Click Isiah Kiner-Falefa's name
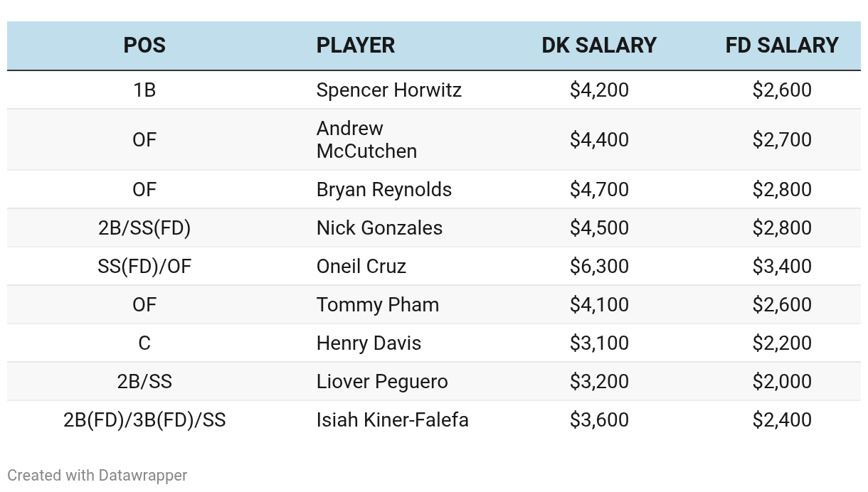This screenshot has height=492, width=868. point(393,420)
